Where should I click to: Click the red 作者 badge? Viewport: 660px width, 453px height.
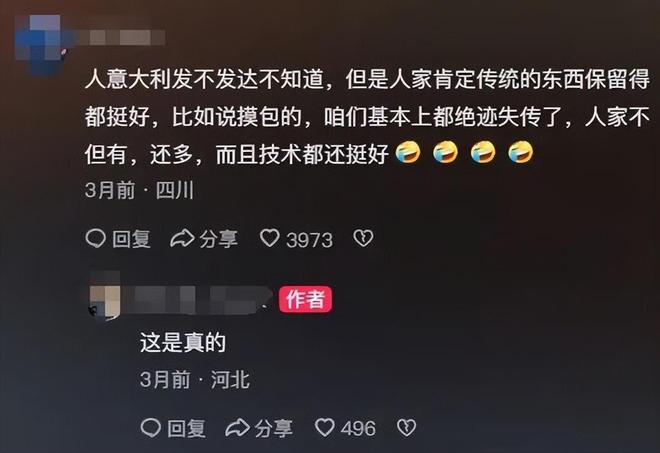coord(305,300)
